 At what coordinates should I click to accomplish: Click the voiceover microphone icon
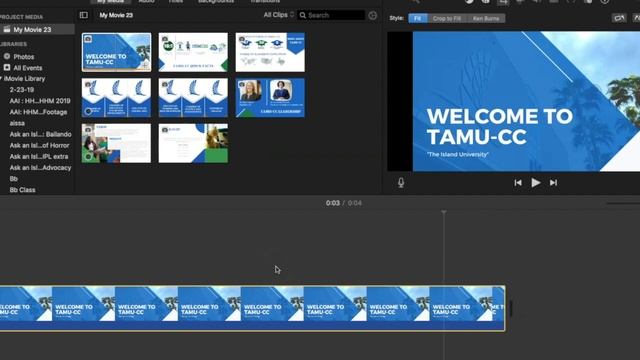(x=401, y=182)
